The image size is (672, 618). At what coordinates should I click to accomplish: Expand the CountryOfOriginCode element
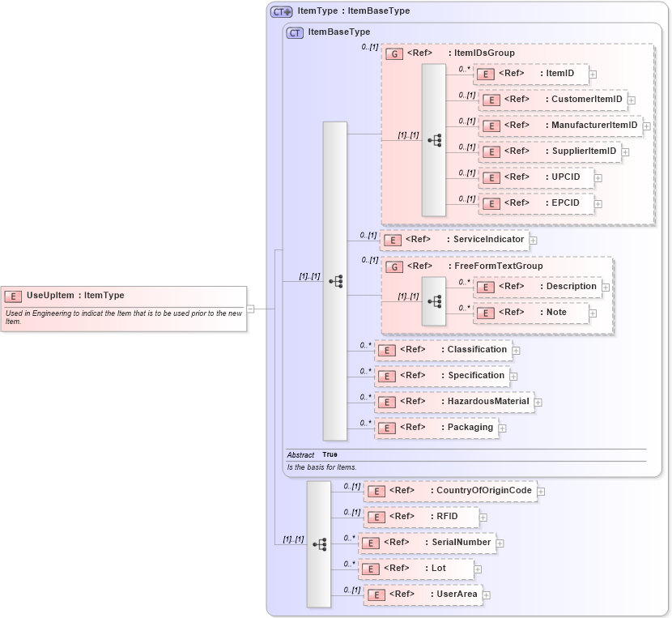pyautogui.click(x=539, y=491)
